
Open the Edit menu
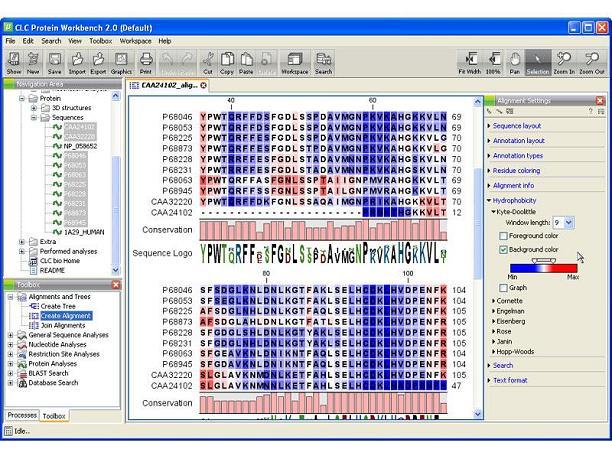[28, 41]
